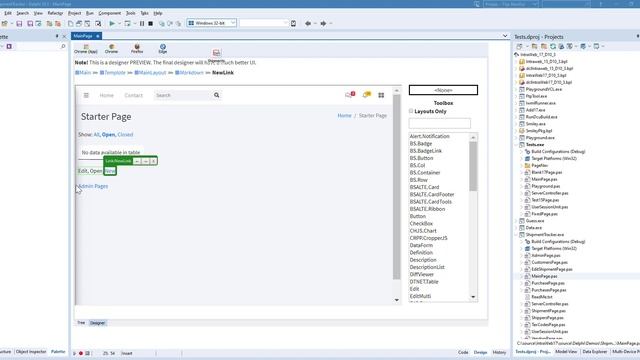This screenshot has width=640, height=360.
Task: Pin the Palette panel with the pin icon
Action: [x=57, y=36]
